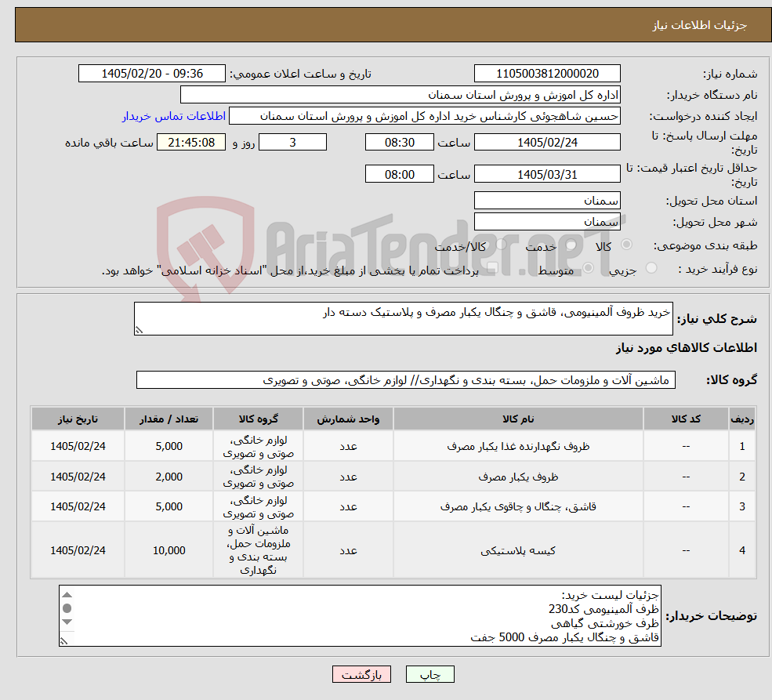
Task: Select the خدمت radio button
Action: tap(571, 245)
